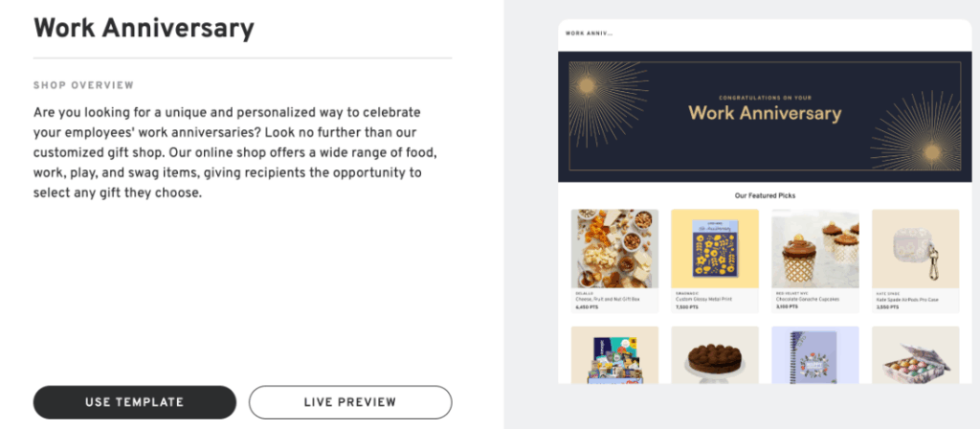Open the Custom Glossy Metal Print thumbnail
This screenshot has height=429, width=980.
point(715,249)
